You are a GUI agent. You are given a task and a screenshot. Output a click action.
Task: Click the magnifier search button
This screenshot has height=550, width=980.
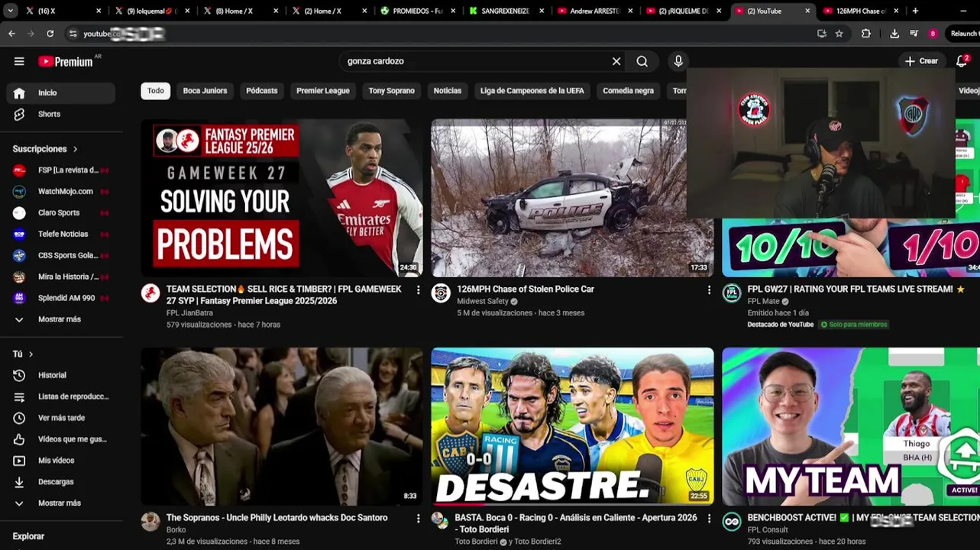[642, 61]
